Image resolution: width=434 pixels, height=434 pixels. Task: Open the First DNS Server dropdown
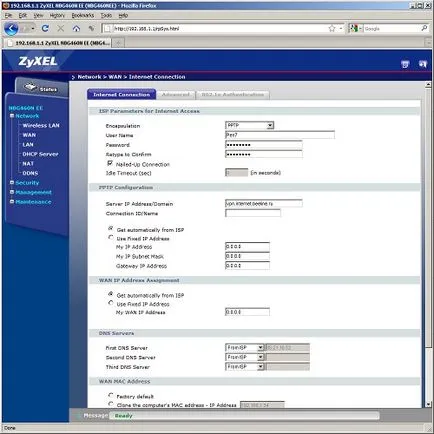(245, 348)
